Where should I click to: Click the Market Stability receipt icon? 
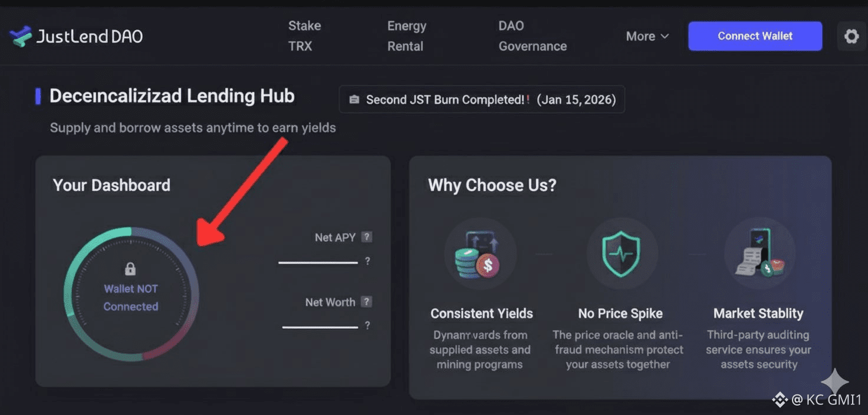pos(759,255)
